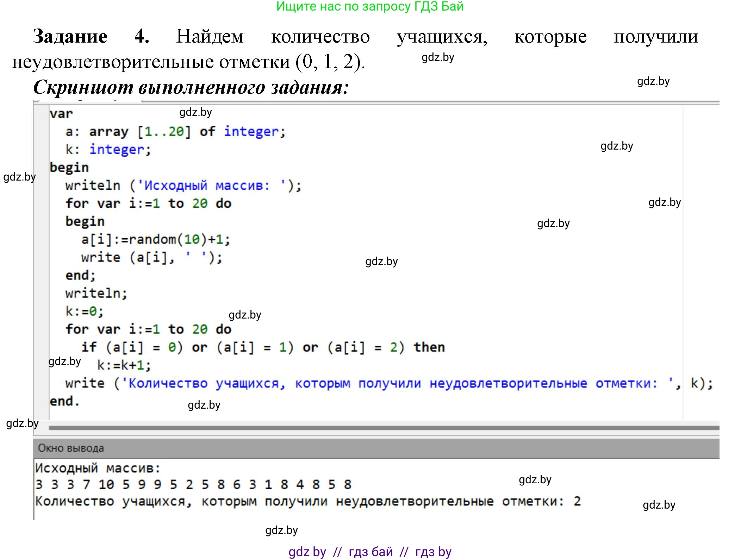Viewport: 741px width, 560px height.
Task: Click the editor tab strip above code
Action: [88, 100]
